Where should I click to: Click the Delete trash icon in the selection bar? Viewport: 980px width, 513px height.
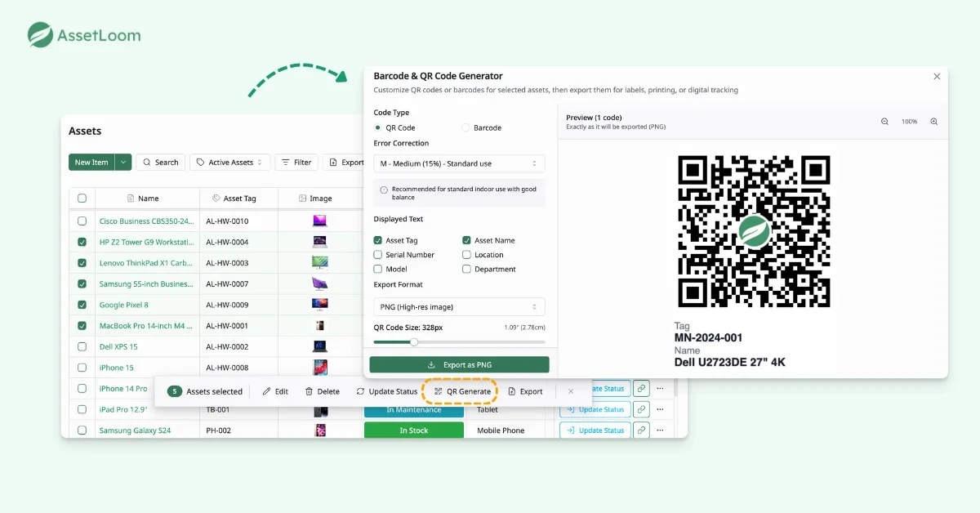(x=309, y=391)
